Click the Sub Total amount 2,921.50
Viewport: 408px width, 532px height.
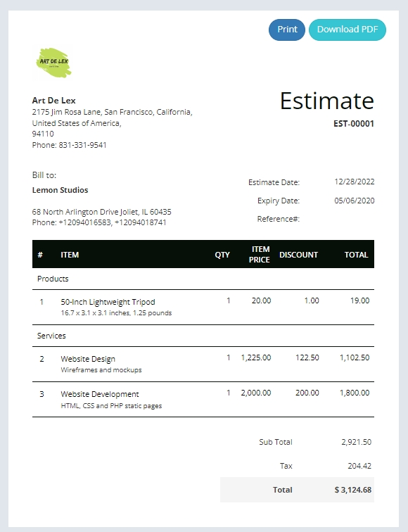pos(356,442)
